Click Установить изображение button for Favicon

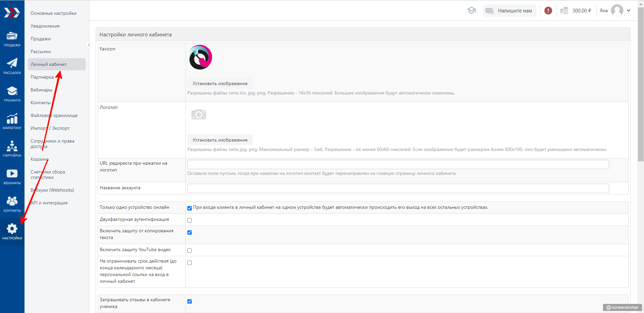pos(220,84)
